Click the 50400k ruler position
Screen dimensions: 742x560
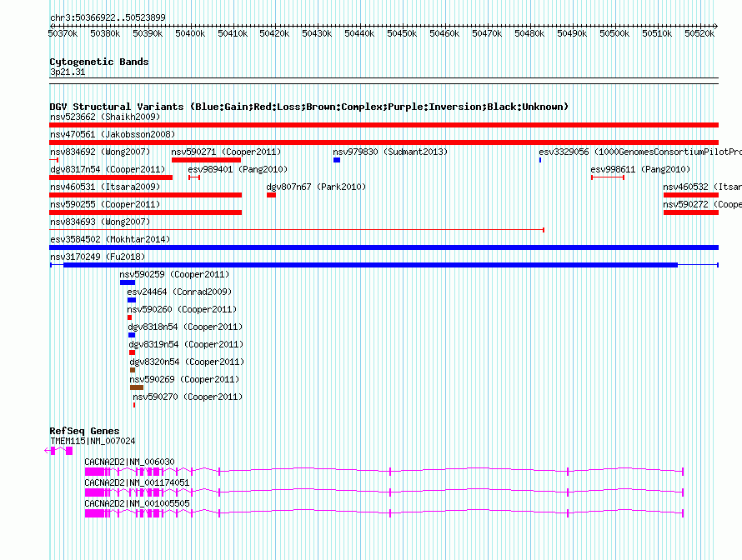point(190,33)
